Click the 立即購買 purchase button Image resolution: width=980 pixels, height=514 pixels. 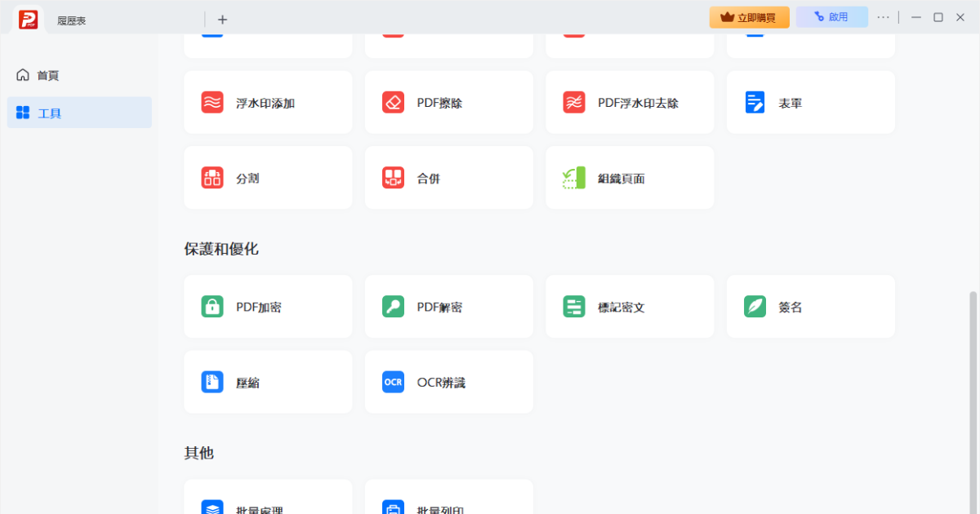(x=749, y=17)
